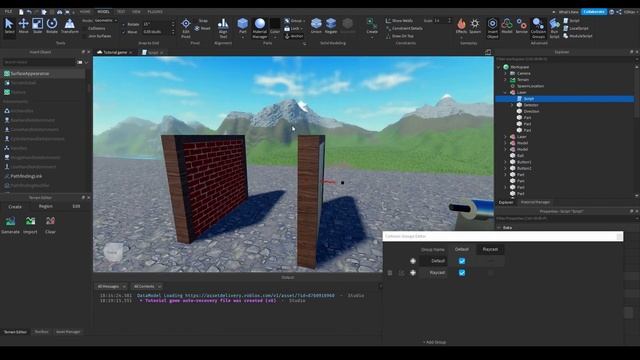Screen dimensions: 640x360
Task: Insert a new ModuleScript
Action: (x=578, y=36)
